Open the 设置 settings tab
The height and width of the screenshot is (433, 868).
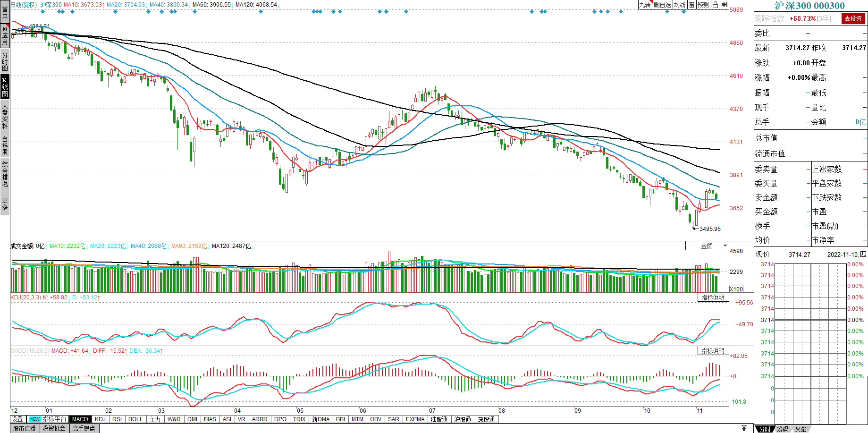(x=17, y=419)
